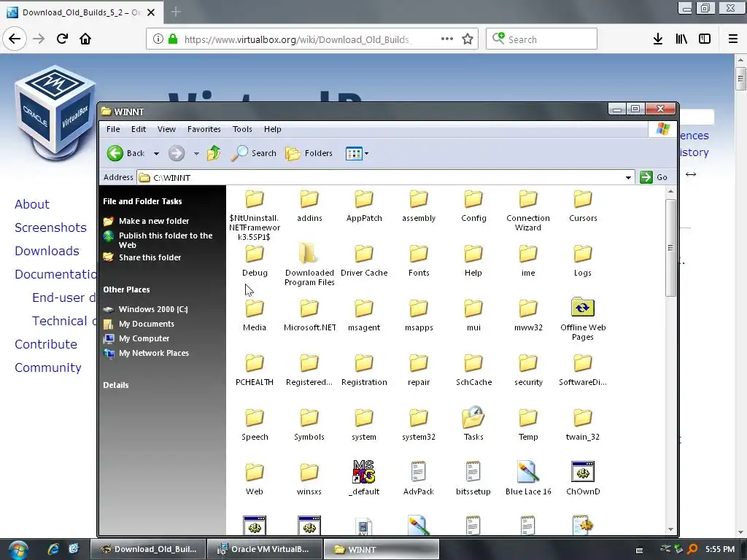Screen dimensions: 747x560
Task: Open the Fonts folder
Action: [x=419, y=260]
